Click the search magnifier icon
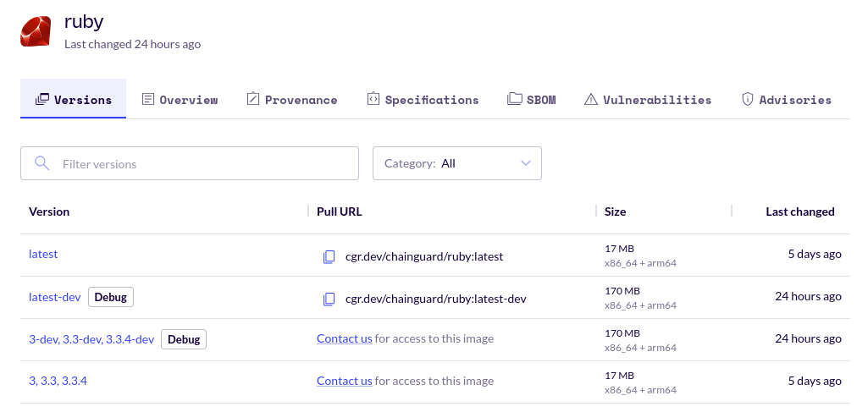The width and height of the screenshot is (868, 412). pos(42,162)
